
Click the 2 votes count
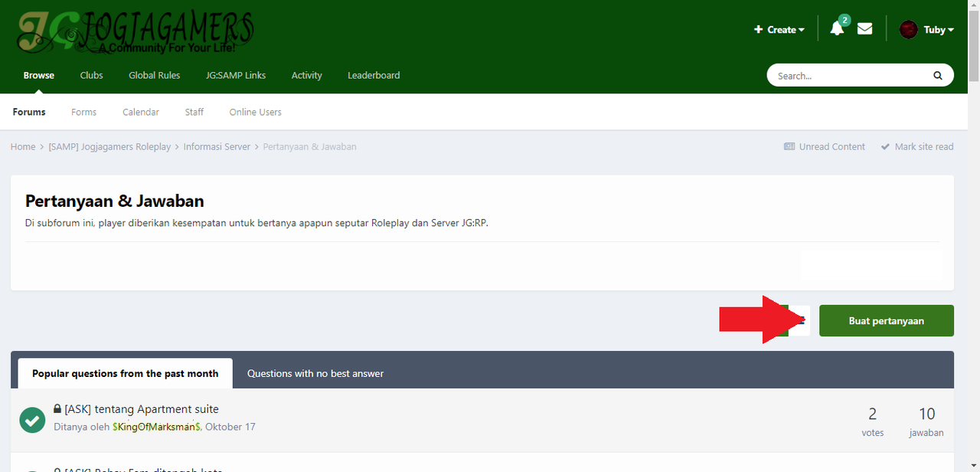click(873, 421)
